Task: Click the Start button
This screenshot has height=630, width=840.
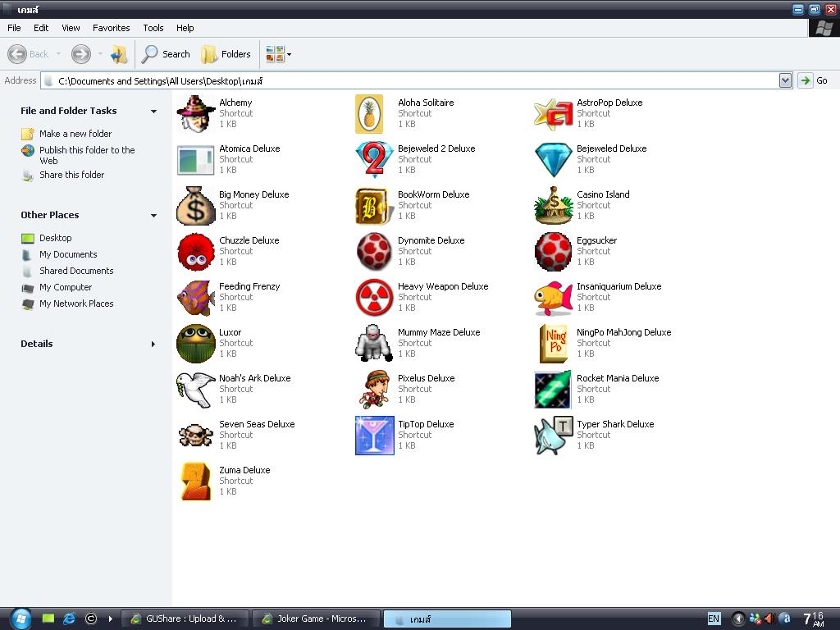Action: (21, 619)
